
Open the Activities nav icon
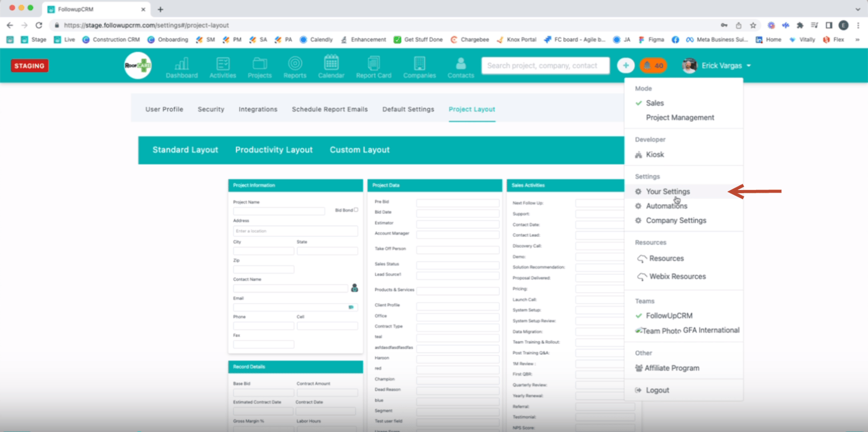223,68
